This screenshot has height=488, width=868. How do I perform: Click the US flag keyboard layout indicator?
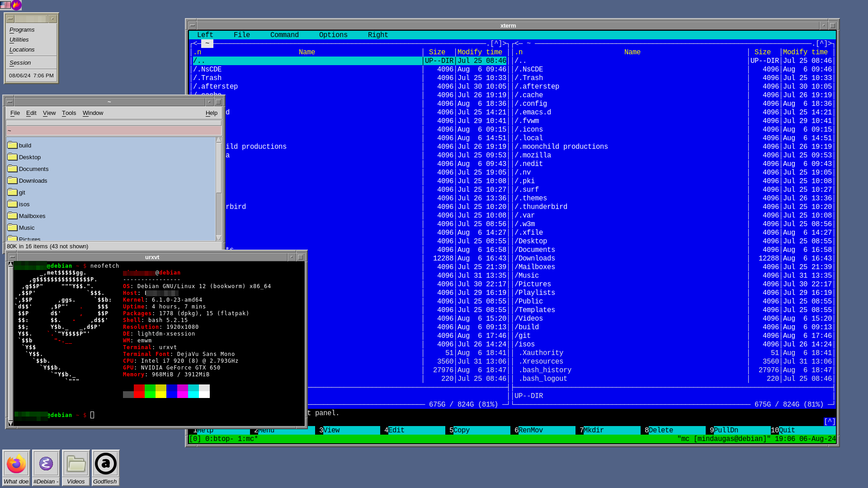(5, 5)
